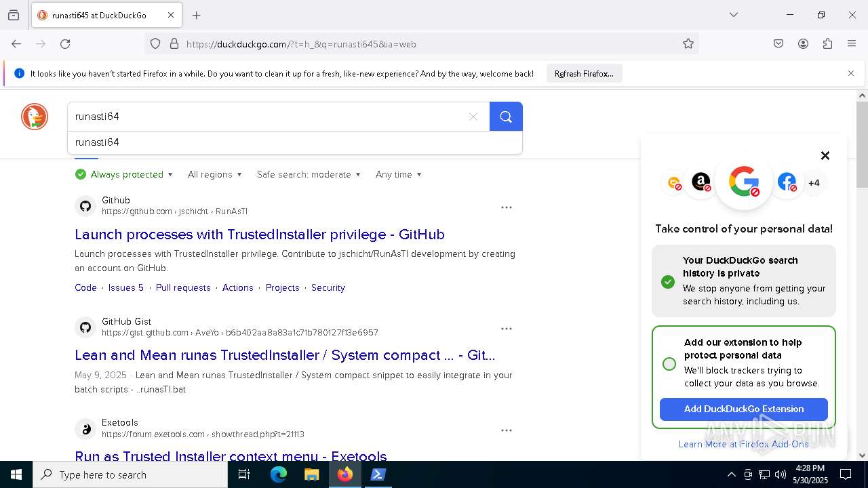Click the taskbar search box
The image size is (868, 488).
[x=130, y=474]
